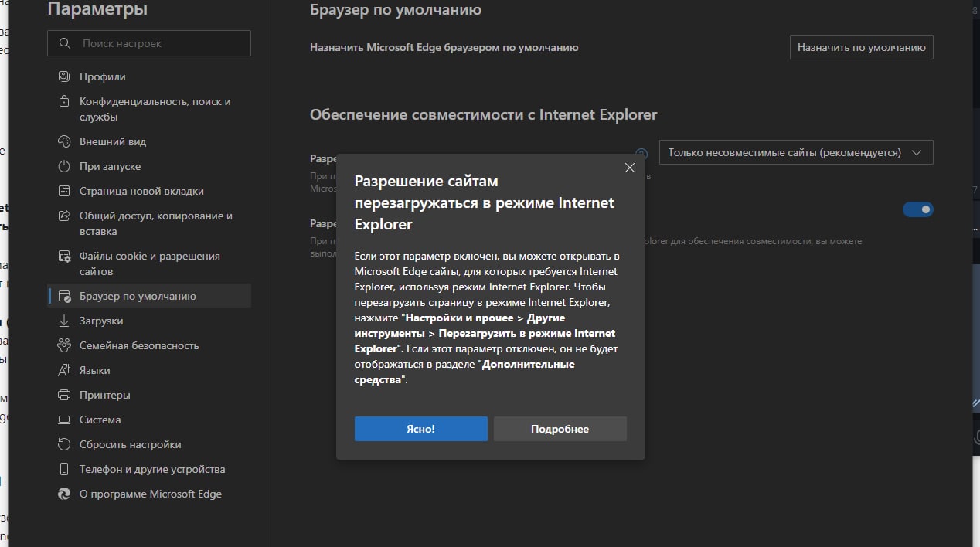Image resolution: width=980 pixels, height=547 pixels.
Task: Click Назначить Microsoft Edge браузером по умолчанию text
Action: [444, 47]
